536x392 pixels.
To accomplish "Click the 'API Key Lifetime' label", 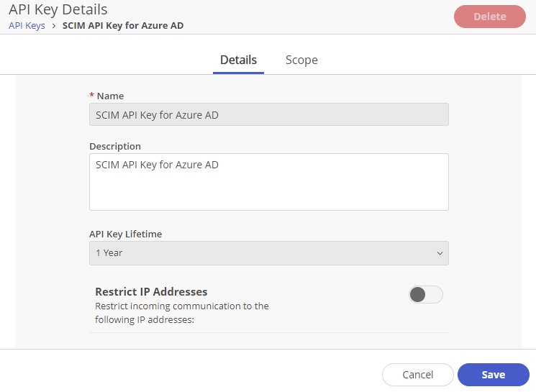I will click(x=125, y=234).
